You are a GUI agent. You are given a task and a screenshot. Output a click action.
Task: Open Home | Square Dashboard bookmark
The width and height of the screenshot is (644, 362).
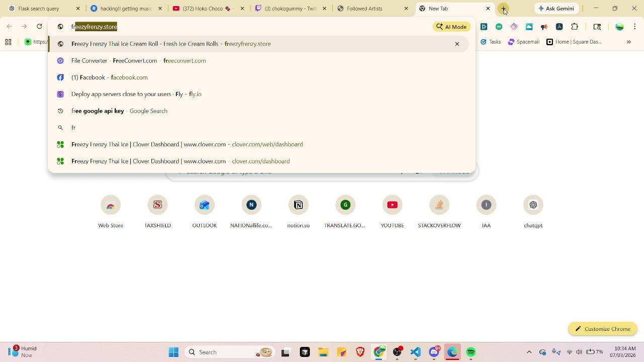tap(574, 42)
